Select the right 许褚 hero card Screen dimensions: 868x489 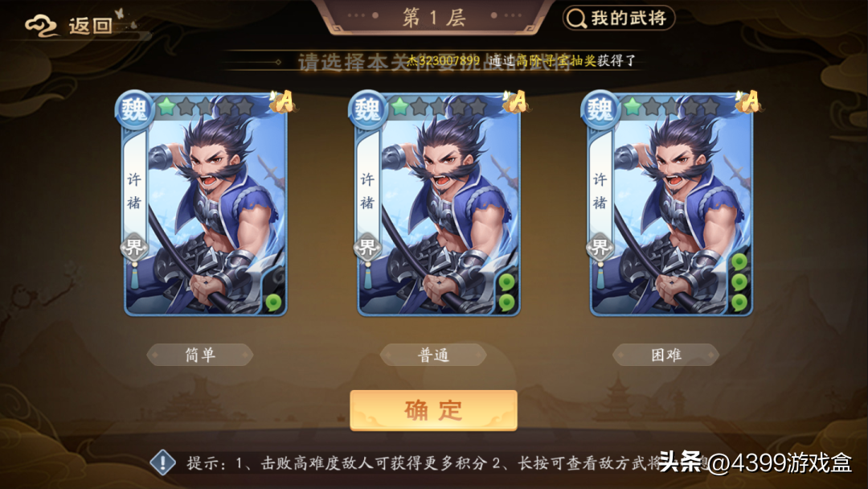click(x=670, y=203)
